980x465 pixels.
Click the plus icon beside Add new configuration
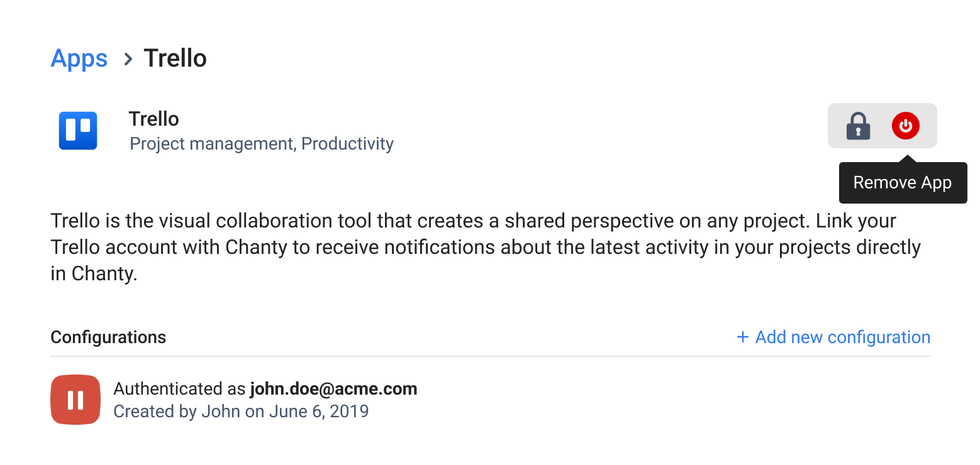(743, 337)
